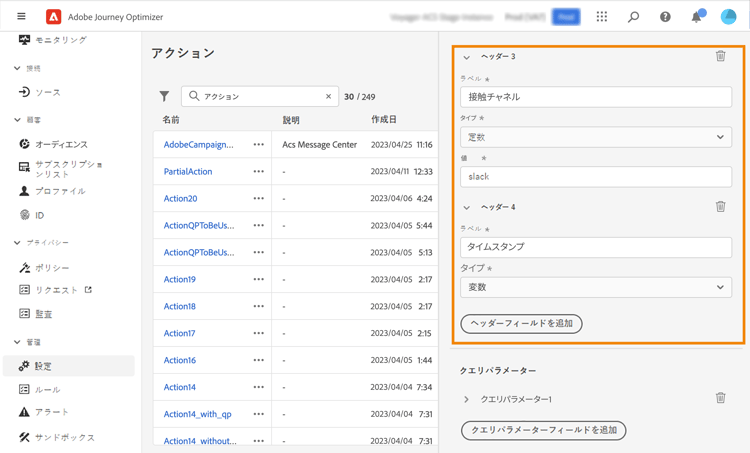
Task: Collapse the 接続 sidebar section
Action: click(x=17, y=68)
